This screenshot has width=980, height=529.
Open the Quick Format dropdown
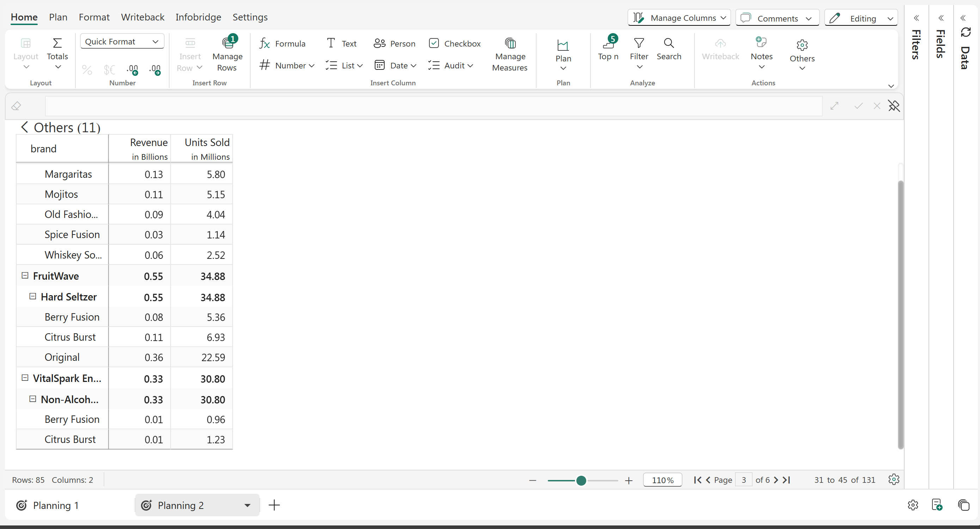(122, 42)
